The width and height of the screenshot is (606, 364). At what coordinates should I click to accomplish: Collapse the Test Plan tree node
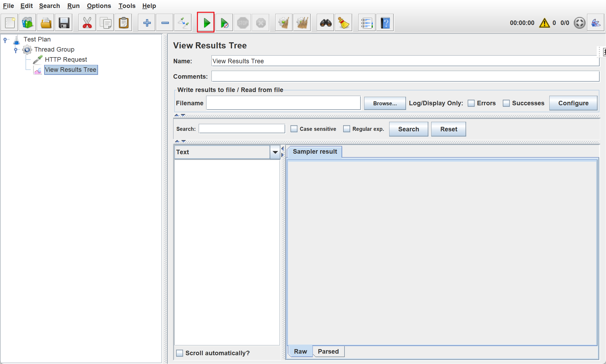(5, 40)
